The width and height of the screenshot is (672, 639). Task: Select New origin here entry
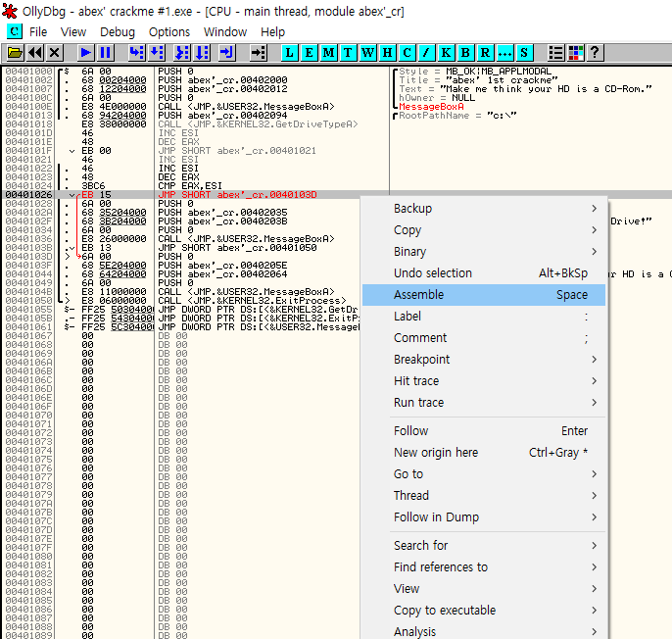tap(484, 453)
